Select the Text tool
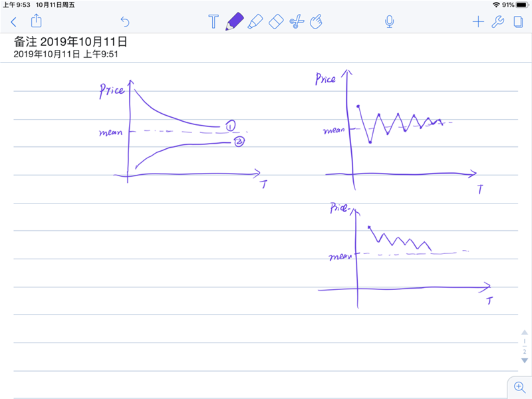This screenshot has height=399, width=532. 213,21
